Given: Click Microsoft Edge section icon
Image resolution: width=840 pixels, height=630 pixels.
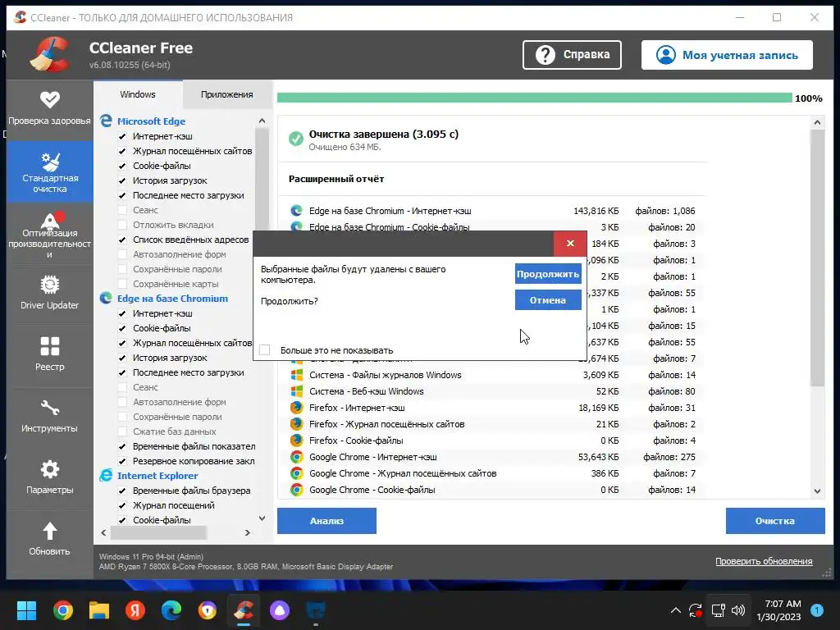Looking at the screenshot, I should point(106,121).
